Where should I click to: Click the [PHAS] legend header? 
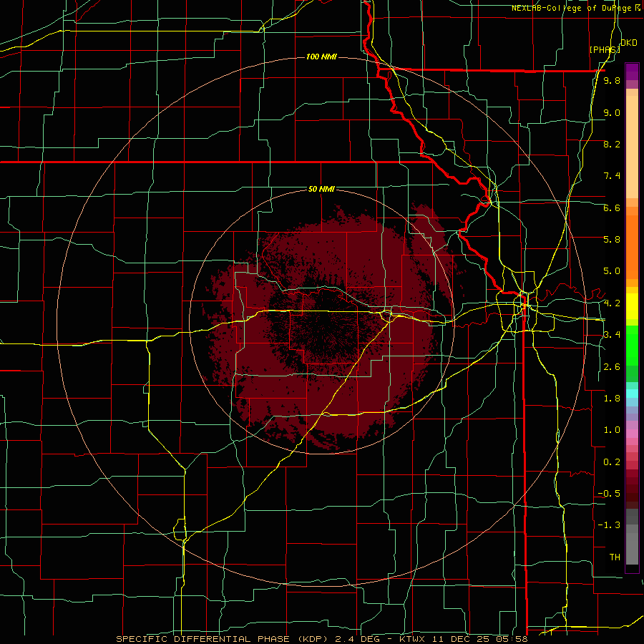tap(605, 49)
